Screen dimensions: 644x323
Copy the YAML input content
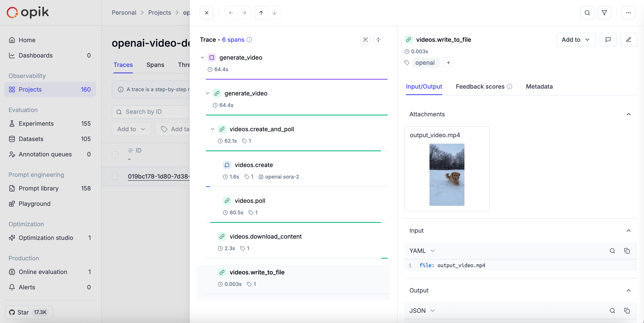627,251
